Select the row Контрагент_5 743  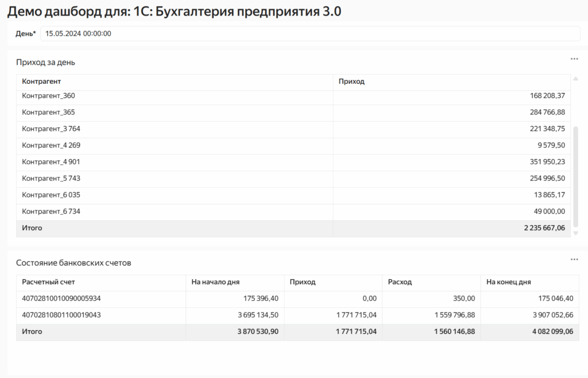293,179
